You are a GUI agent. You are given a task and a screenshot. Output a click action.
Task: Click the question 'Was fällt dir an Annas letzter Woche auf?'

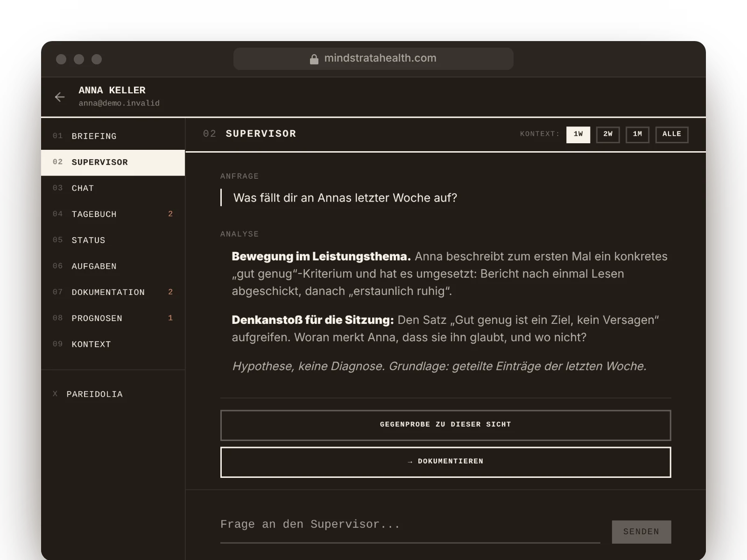click(345, 198)
